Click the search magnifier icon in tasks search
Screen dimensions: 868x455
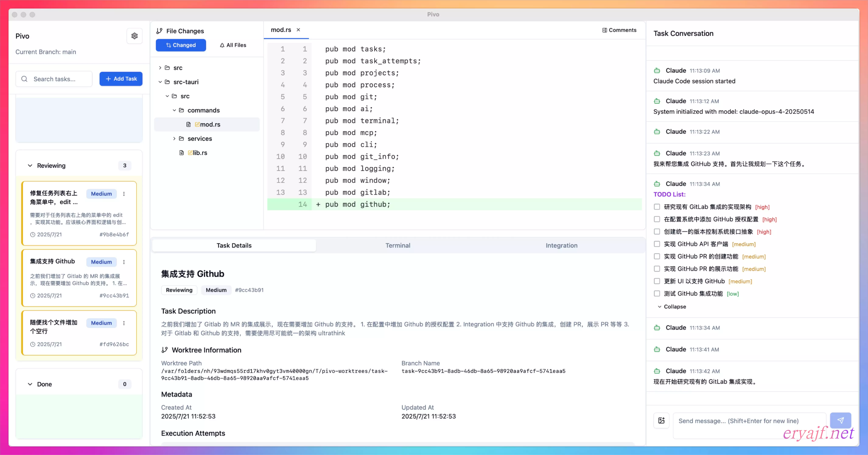(24, 79)
